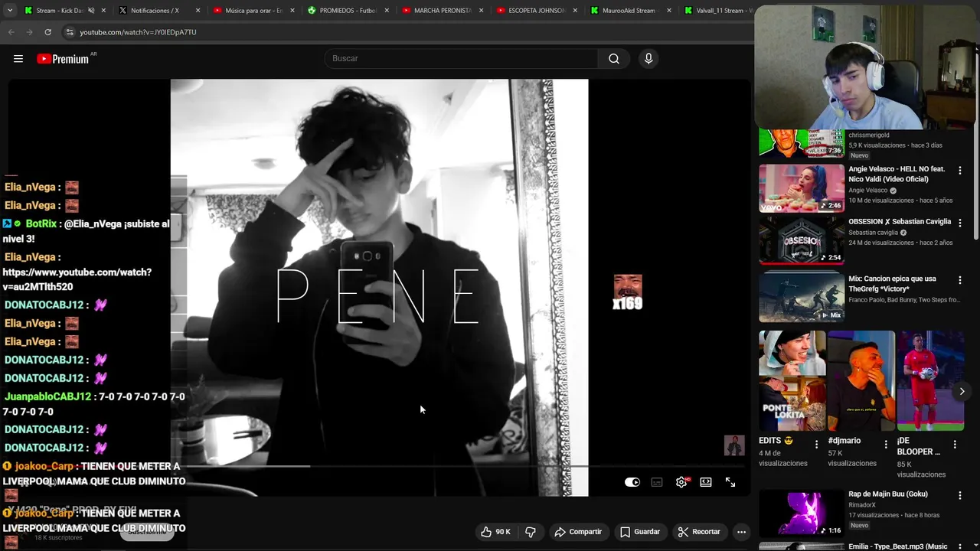Click the youtube.com address bar URL
980x551 pixels.
(138, 32)
